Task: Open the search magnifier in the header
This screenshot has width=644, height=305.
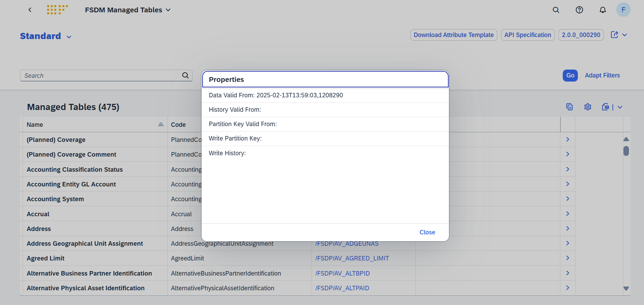Action: click(x=556, y=10)
